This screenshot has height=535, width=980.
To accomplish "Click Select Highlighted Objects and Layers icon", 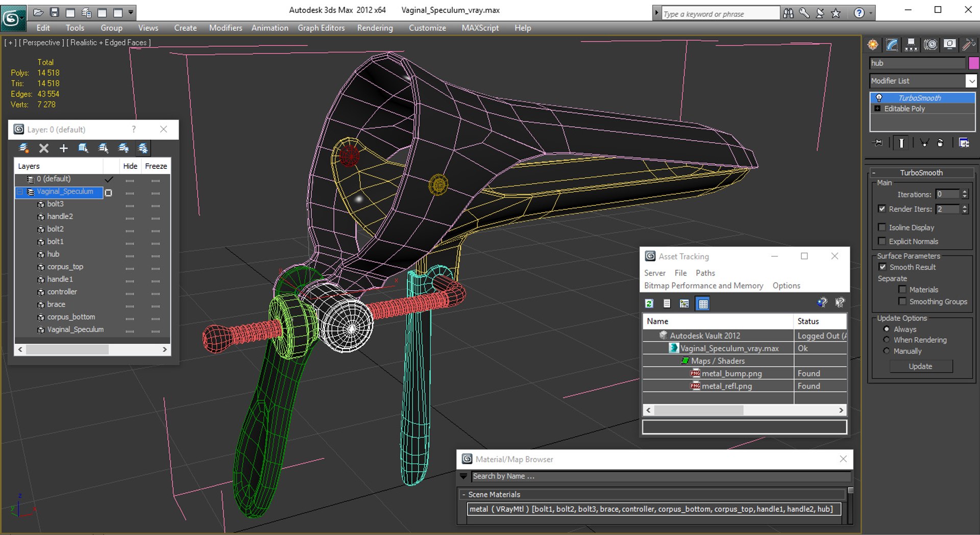I will [83, 148].
